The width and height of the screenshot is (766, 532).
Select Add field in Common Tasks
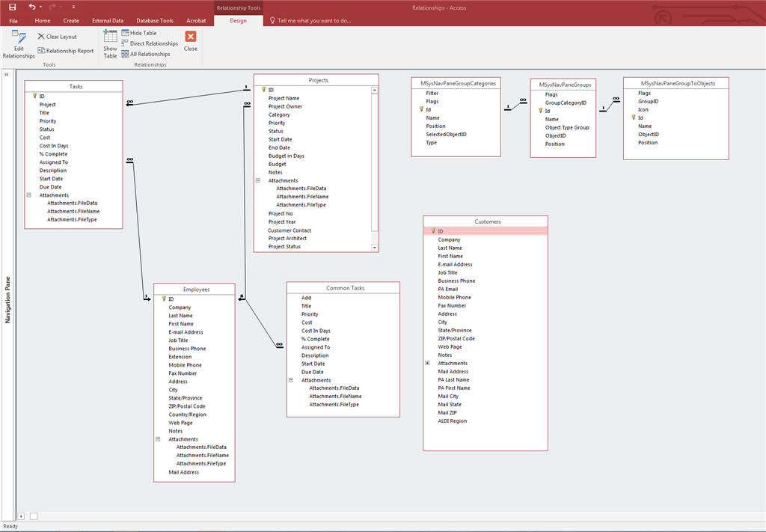306,298
